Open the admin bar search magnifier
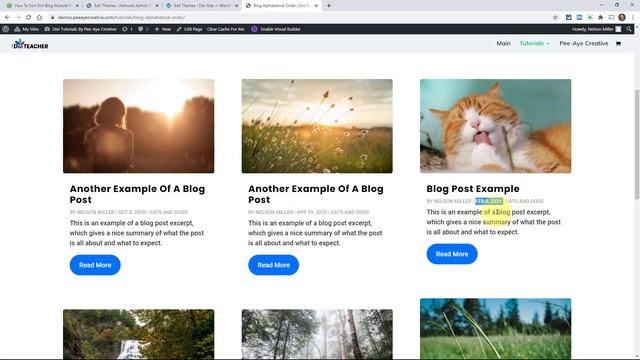The height and width of the screenshot is (360, 640). click(x=629, y=29)
